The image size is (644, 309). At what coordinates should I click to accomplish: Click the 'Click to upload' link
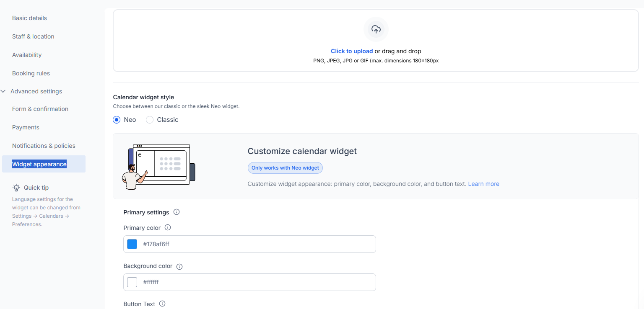pyautogui.click(x=351, y=51)
